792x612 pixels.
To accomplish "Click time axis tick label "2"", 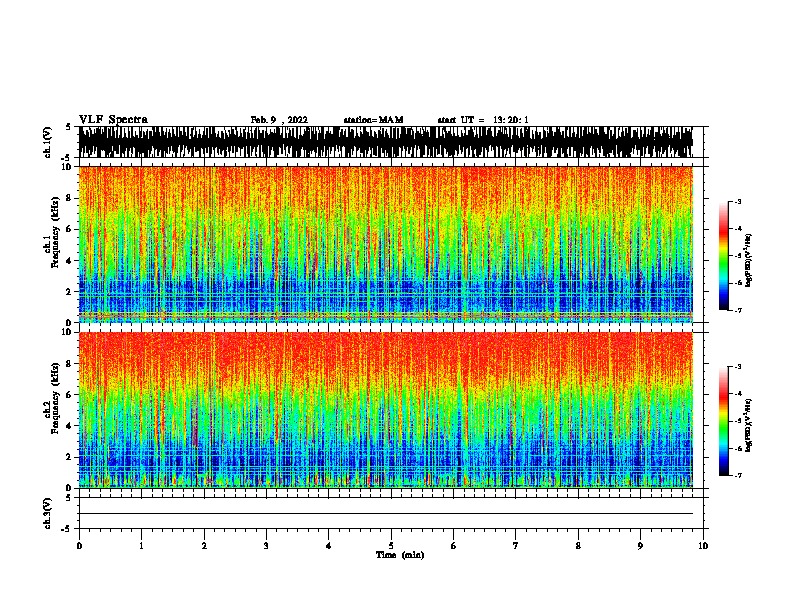I will [x=204, y=546].
